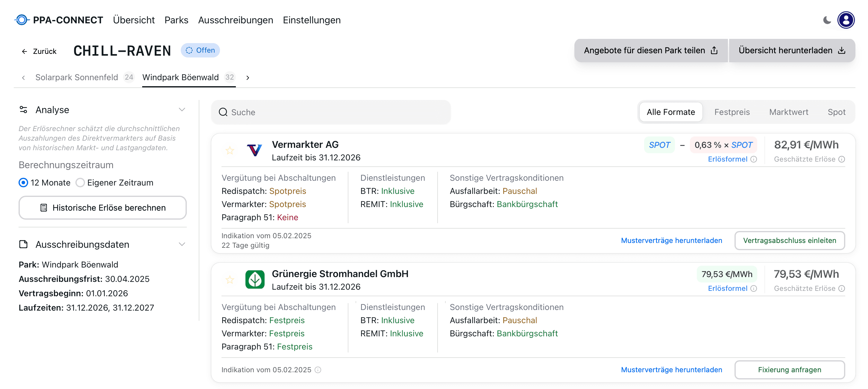Click the 0,63 % × SPOT chip
Viewport: 868px width, 389px height.
point(723,145)
